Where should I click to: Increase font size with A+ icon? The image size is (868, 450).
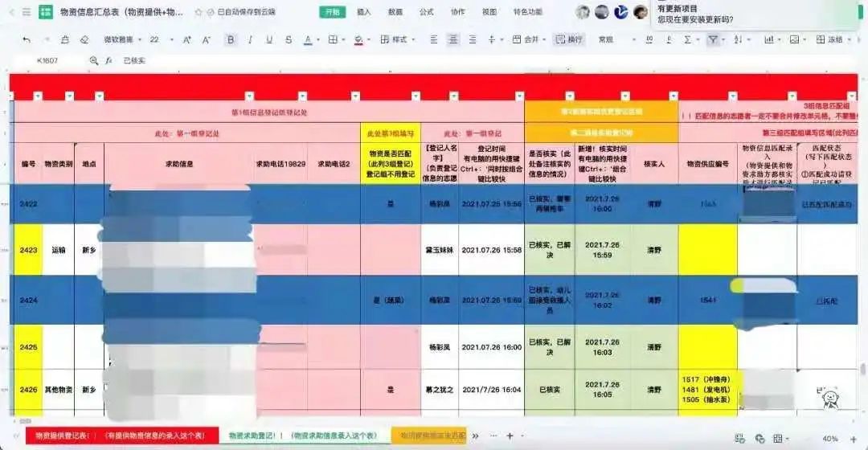pyautogui.click(x=187, y=40)
